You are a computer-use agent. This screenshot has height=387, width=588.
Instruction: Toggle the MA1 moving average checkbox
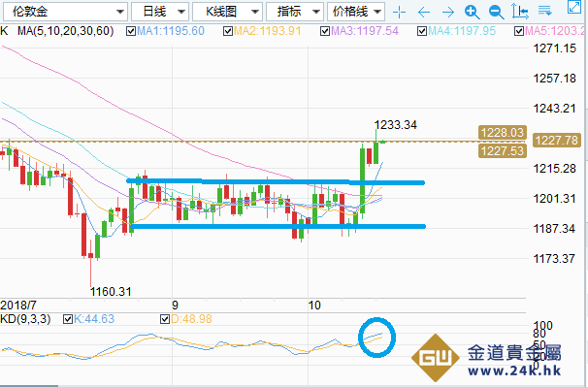tap(131, 31)
